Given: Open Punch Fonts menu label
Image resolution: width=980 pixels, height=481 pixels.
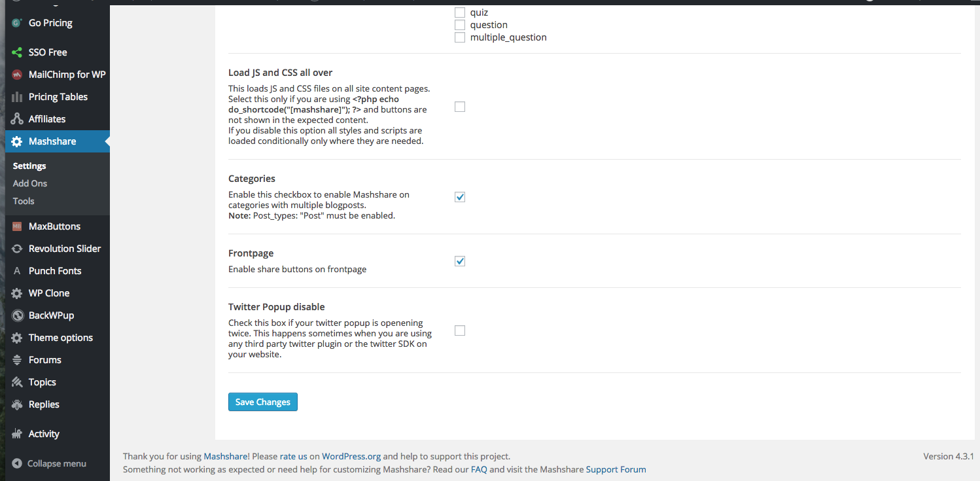Looking at the screenshot, I should click(55, 271).
